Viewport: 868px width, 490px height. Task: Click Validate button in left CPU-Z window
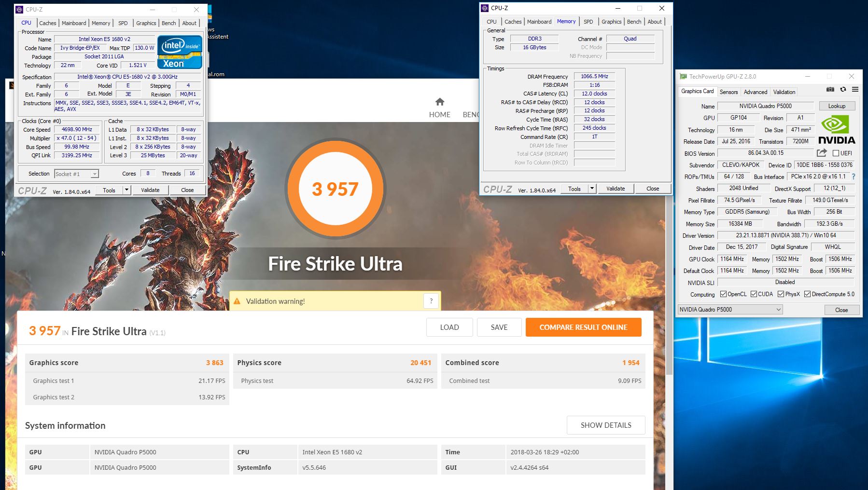150,190
